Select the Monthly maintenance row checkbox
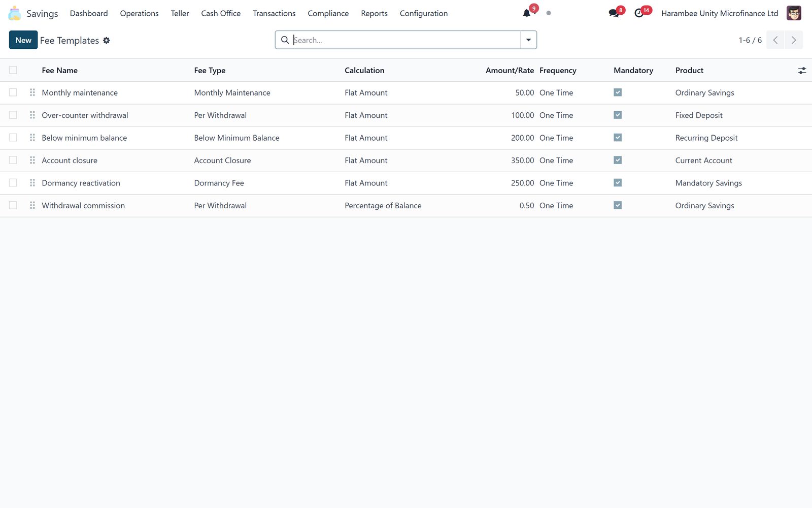812x508 pixels. click(13, 92)
